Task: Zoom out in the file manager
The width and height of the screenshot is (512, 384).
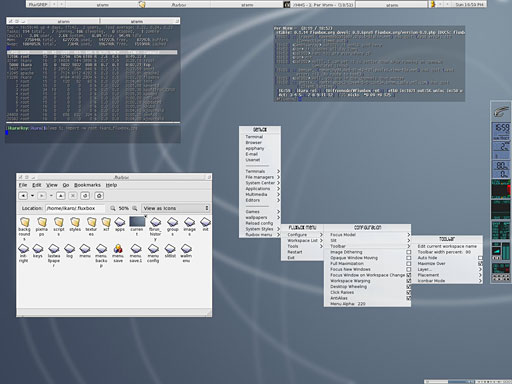Action: [113, 208]
